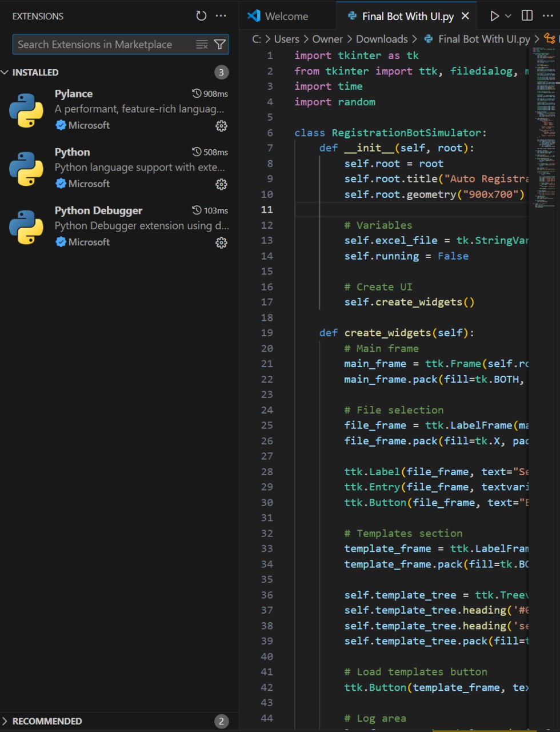This screenshot has width=560, height=732.
Task: Select the Final Bot With UI.py tab
Action: pos(407,16)
